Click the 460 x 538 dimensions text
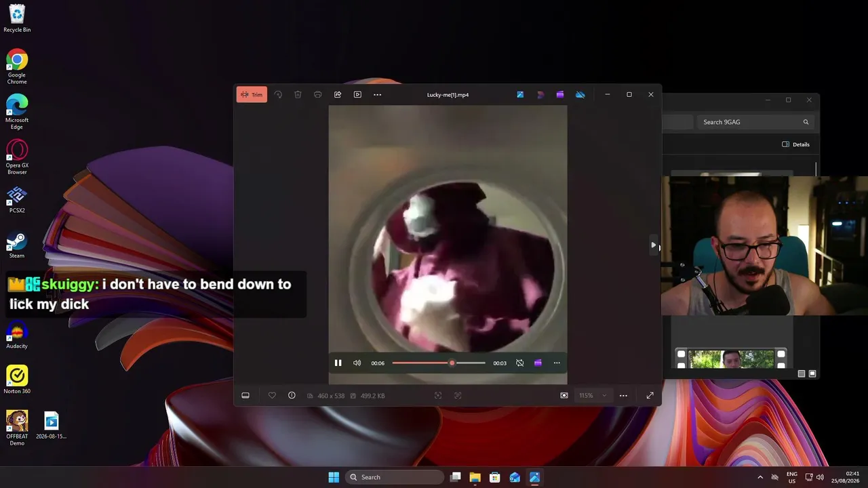 pyautogui.click(x=331, y=396)
